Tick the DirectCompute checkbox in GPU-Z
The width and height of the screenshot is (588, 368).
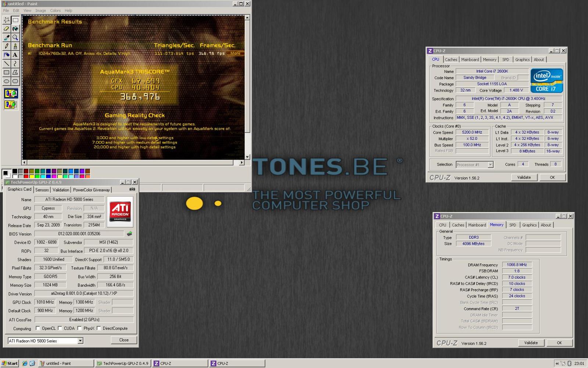99,328
